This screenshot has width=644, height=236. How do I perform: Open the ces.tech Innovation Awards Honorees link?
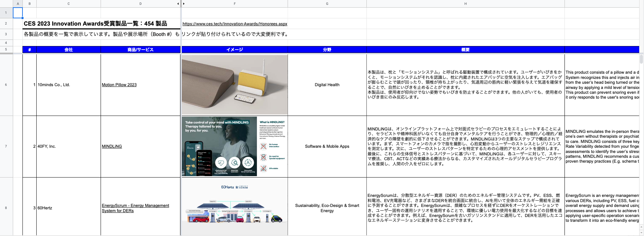coord(235,24)
